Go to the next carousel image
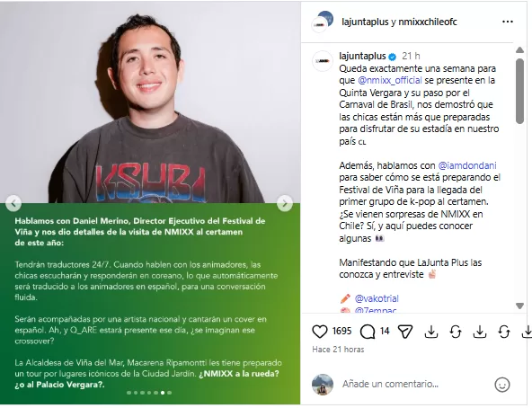The width and height of the screenshot is (532, 408). coord(285,203)
